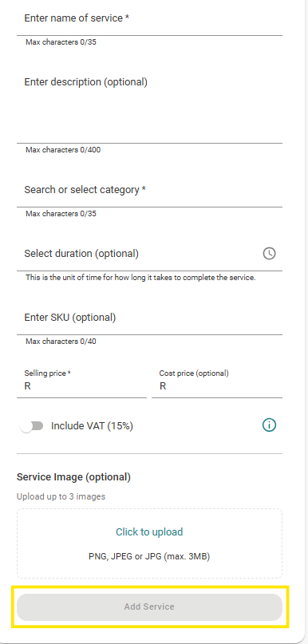Click the "Service Image (optional)" heading
The width and height of the screenshot is (308, 644).
point(73,477)
